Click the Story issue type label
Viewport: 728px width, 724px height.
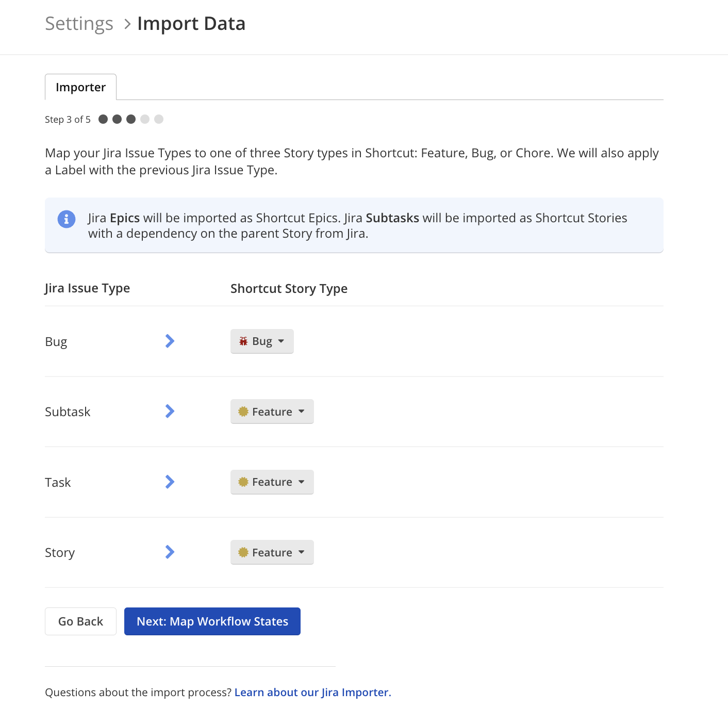[x=60, y=553]
